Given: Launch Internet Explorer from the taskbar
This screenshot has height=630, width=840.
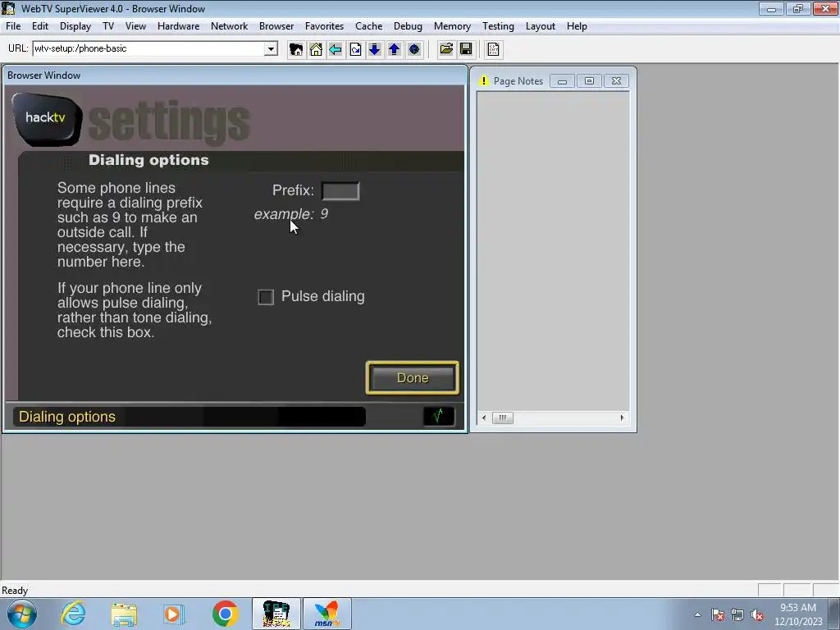Looking at the screenshot, I should click(73, 614).
